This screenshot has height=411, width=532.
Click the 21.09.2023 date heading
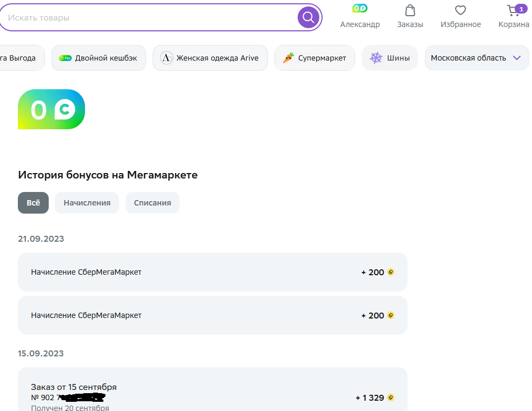point(41,238)
